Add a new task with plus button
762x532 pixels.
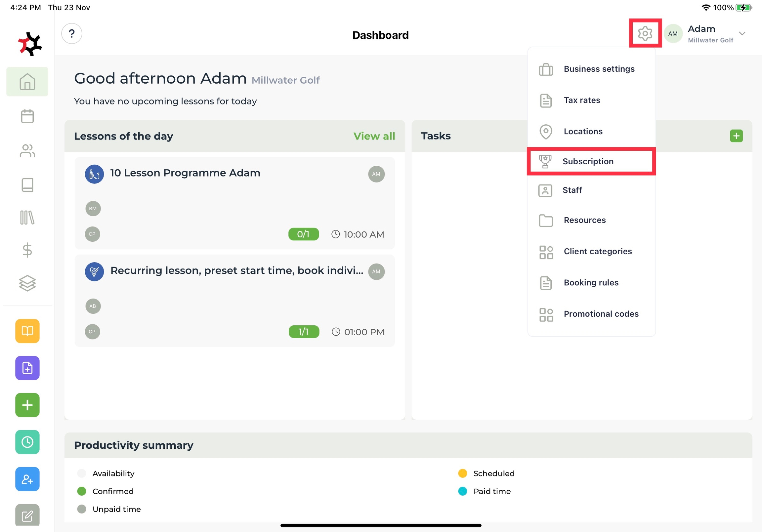click(x=736, y=136)
